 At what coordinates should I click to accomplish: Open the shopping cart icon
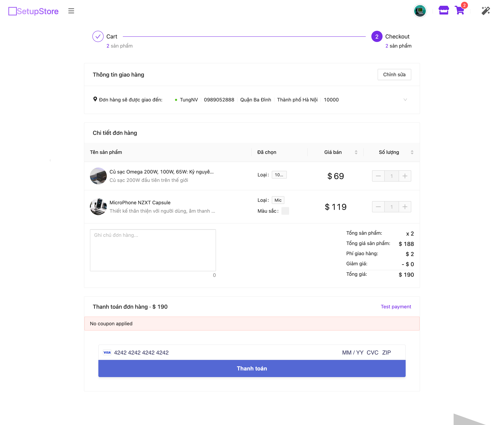(459, 11)
